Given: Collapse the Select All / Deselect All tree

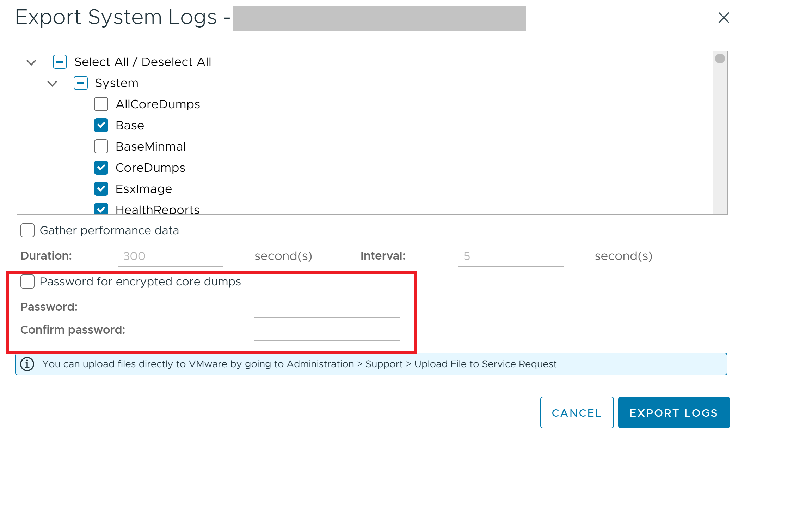Looking at the screenshot, I should tap(31, 62).
